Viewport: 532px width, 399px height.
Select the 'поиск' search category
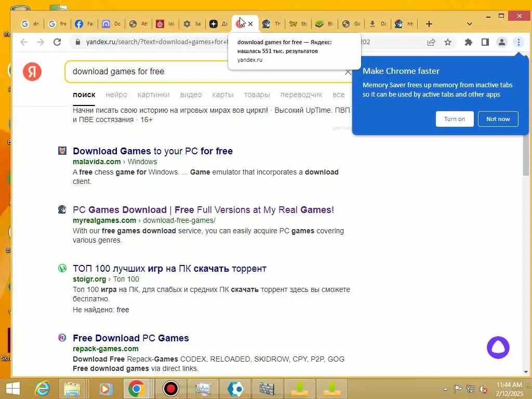pyautogui.click(x=84, y=95)
